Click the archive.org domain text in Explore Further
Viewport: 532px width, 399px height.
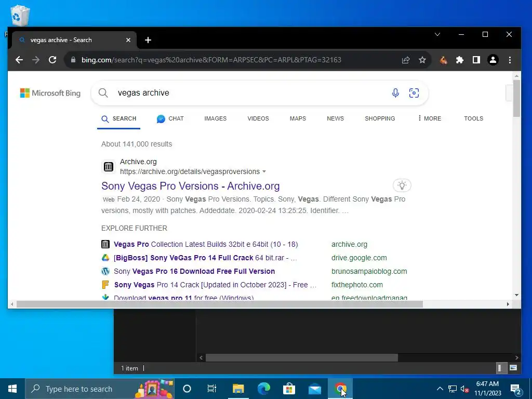(349, 244)
